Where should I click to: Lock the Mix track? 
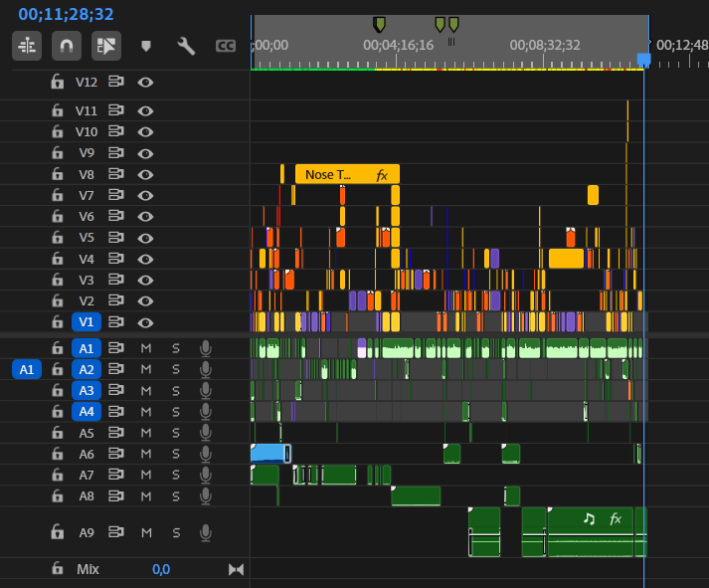(x=57, y=568)
